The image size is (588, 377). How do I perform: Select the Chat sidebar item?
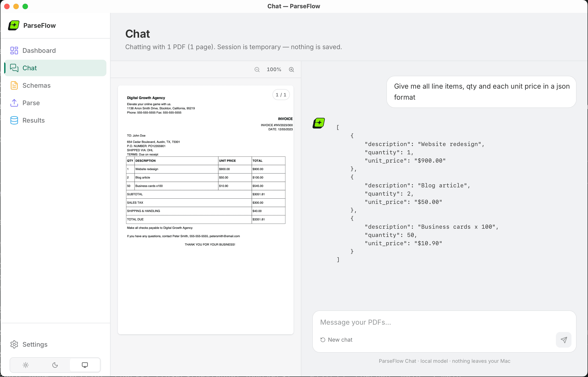pyautogui.click(x=55, y=68)
